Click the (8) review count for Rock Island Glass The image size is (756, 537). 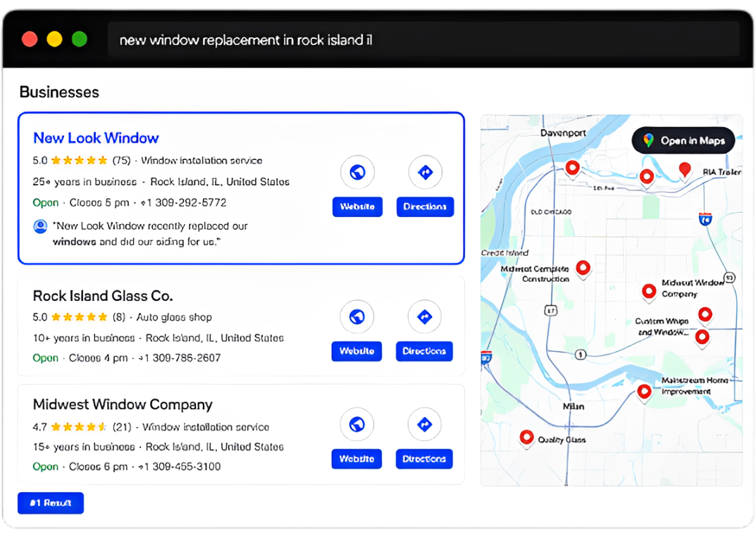tap(119, 317)
